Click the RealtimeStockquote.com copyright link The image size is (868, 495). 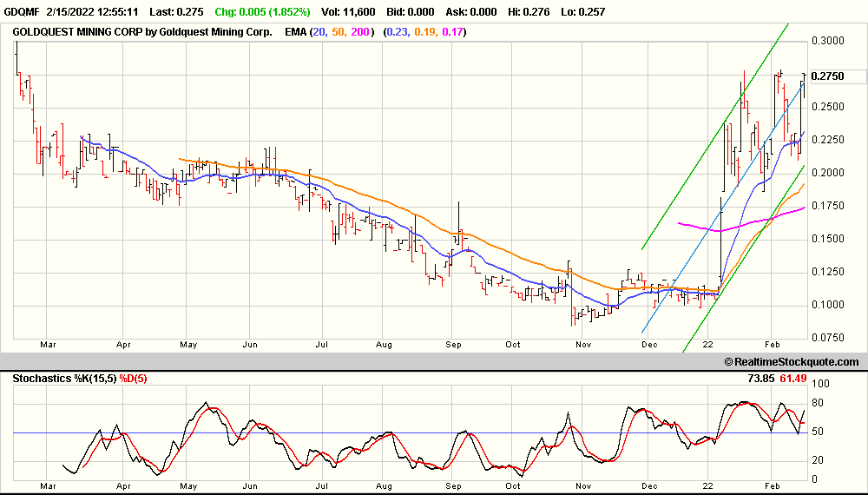(791, 362)
